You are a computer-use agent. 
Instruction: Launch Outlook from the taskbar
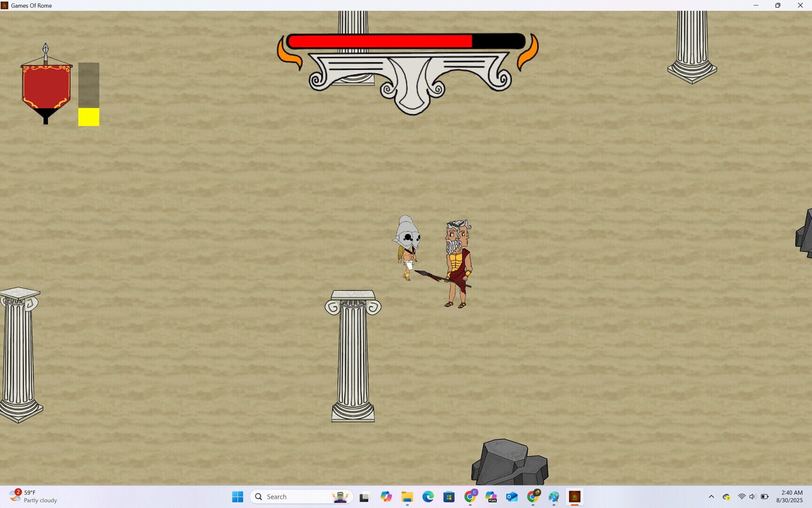coord(512,496)
